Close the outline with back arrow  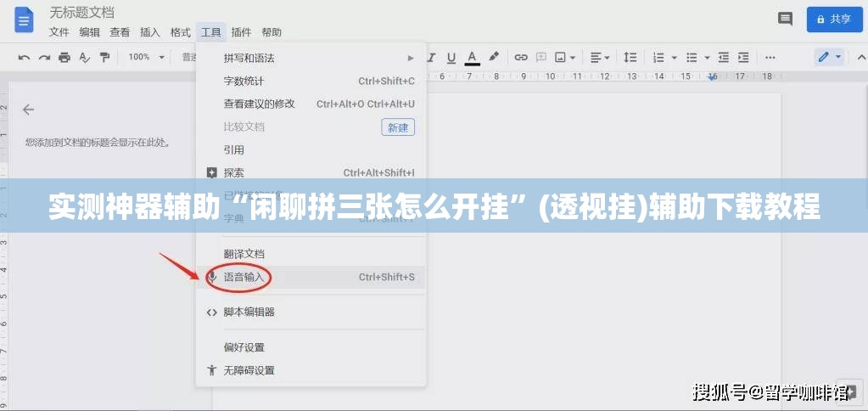pos(28,110)
